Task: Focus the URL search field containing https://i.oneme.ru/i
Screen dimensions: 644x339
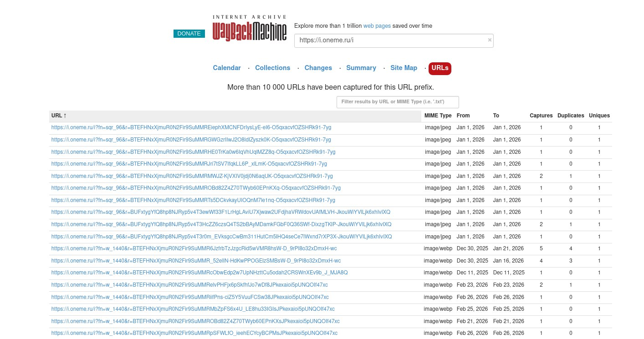Action: pyautogui.click(x=394, y=40)
